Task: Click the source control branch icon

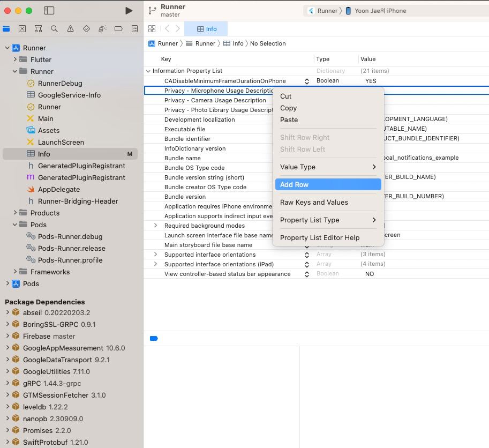Action: click(x=152, y=11)
